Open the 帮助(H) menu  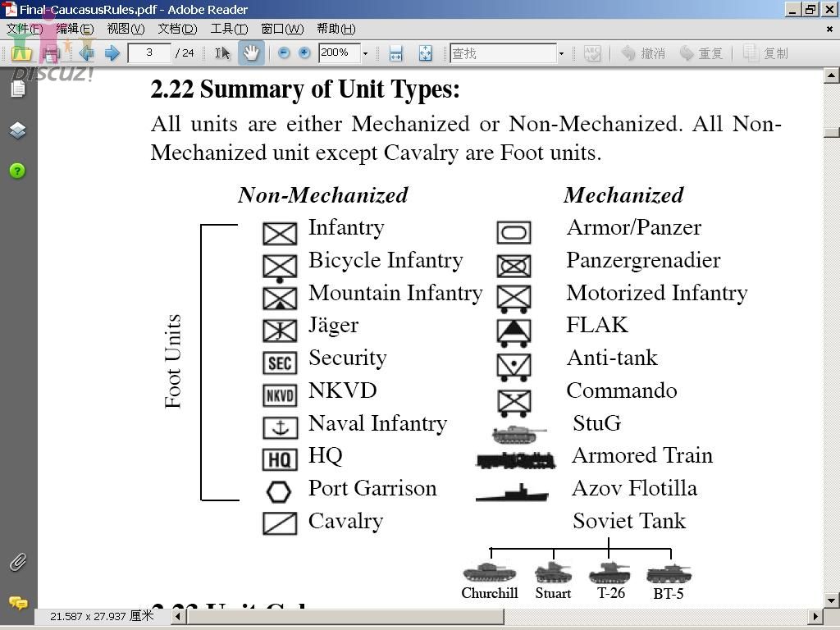(x=336, y=29)
